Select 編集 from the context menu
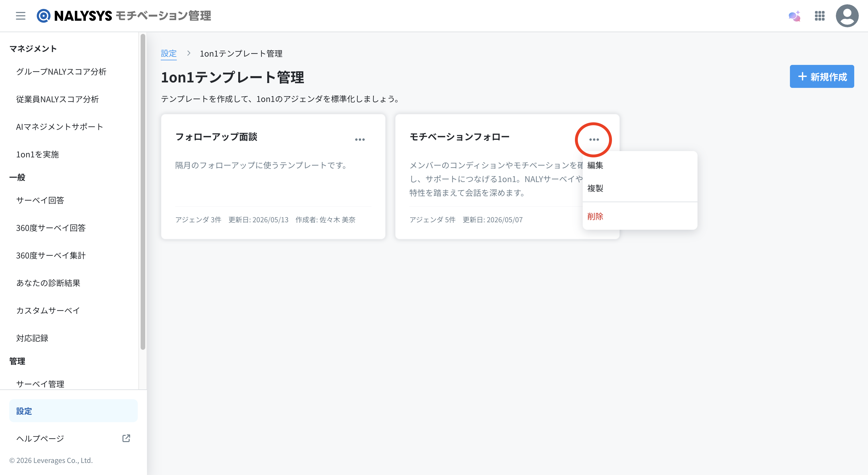This screenshot has height=475, width=868. [x=640, y=165]
